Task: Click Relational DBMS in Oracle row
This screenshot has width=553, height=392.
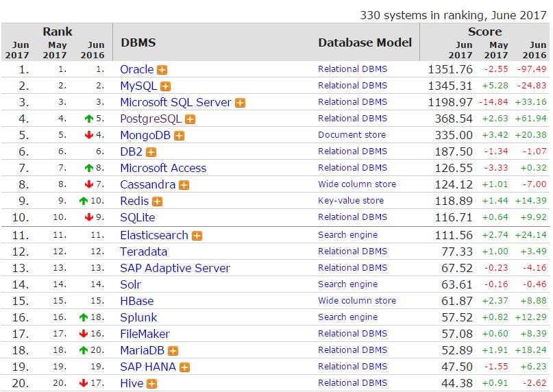Action: (x=352, y=69)
